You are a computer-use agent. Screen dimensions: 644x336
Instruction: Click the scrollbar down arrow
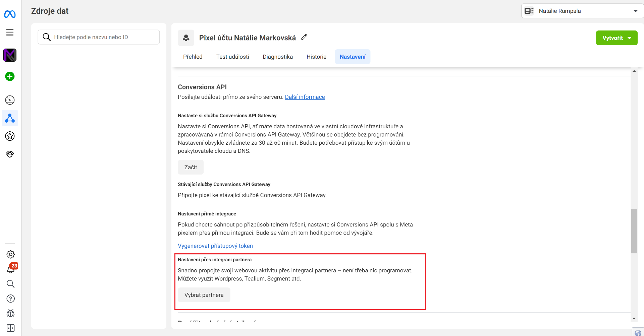(x=634, y=319)
